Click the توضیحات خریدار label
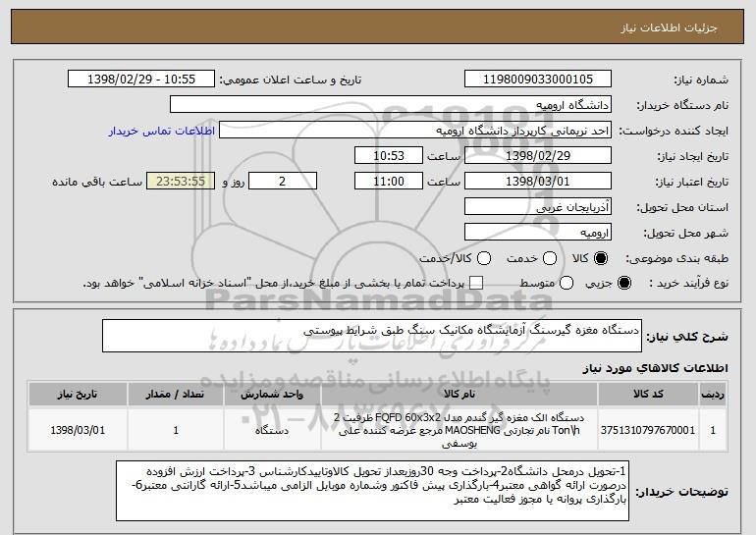756x535 pixels. (681, 492)
